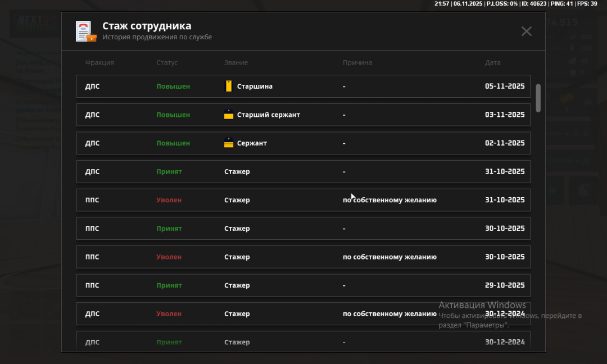Click the Старший сержант rank insignia icon
This screenshot has width=607, height=364.
tap(229, 115)
